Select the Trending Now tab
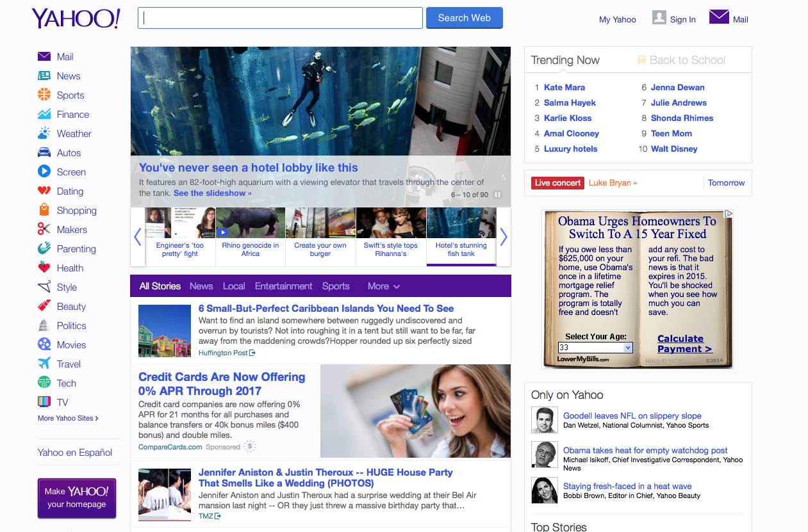Image resolution: width=808 pixels, height=532 pixels. point(565,60)
